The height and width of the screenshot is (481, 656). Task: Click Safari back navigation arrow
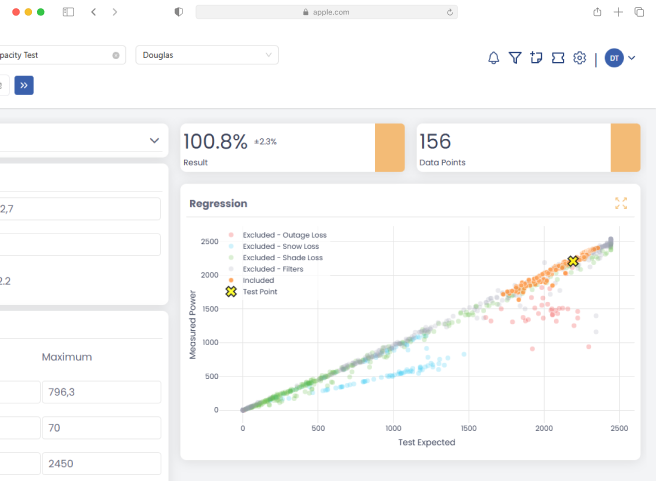tap(93, 12)
